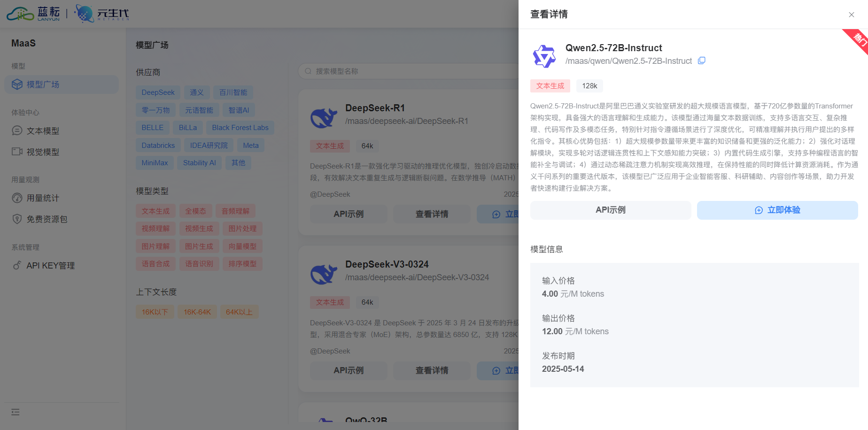Filter by DeepSeek provider
Viewport: 868px width, 430px height.
158,92
